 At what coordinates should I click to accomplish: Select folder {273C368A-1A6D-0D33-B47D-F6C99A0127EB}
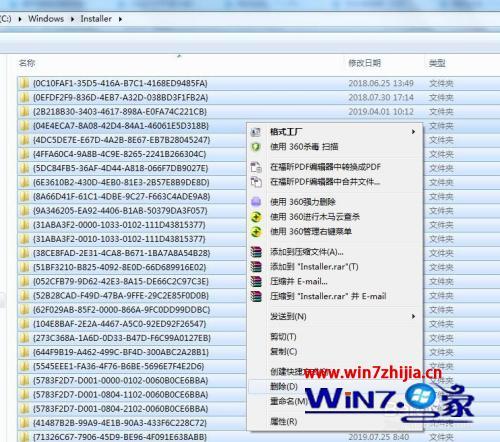(x=122, y=338)
